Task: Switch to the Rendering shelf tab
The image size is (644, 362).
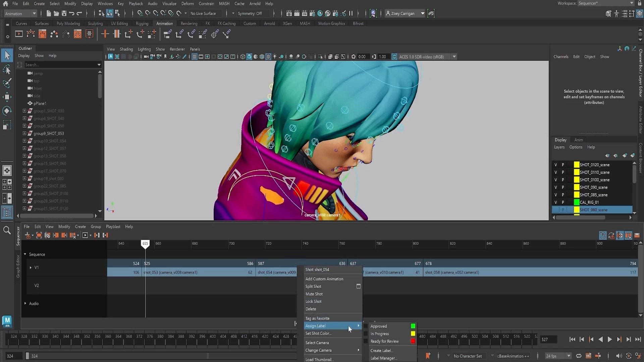Action: point(189,23)
